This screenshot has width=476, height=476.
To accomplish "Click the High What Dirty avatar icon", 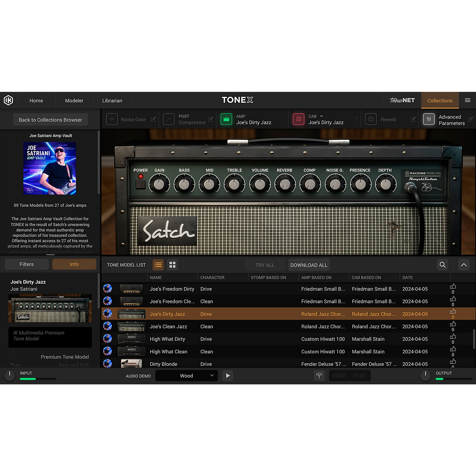I will 107,338.
